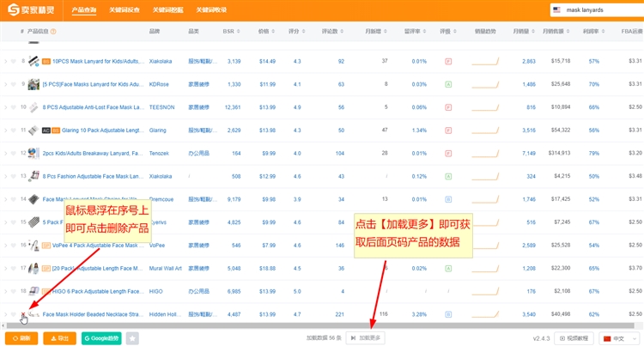
Task: Click the star favorites button next to Google趋势
Action: click(132, 338)
